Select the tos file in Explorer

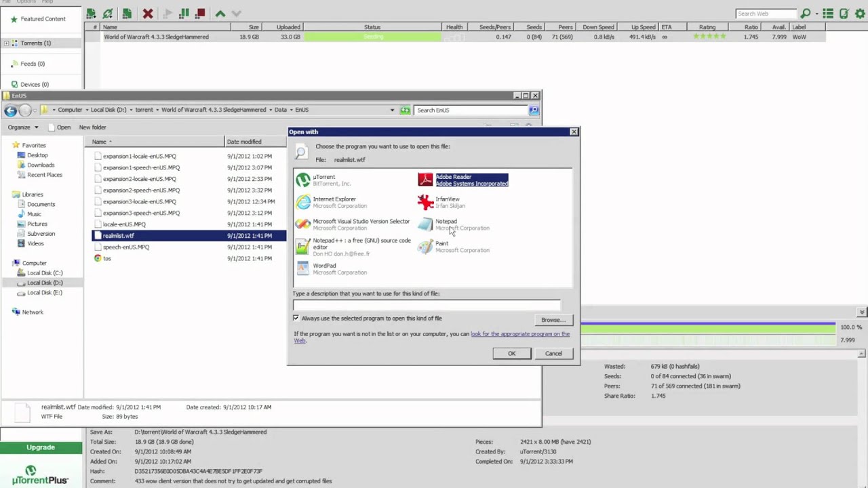point(103,259)
